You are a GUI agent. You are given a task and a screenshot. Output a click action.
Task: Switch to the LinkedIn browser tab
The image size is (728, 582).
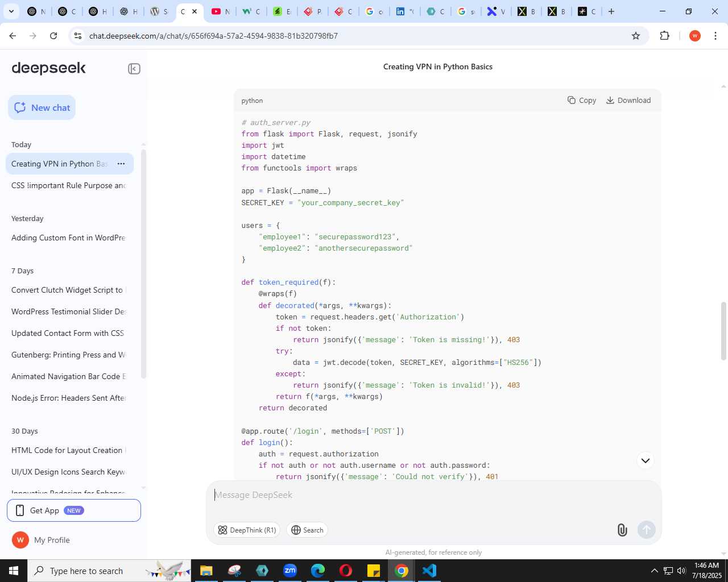pos(404,11)
